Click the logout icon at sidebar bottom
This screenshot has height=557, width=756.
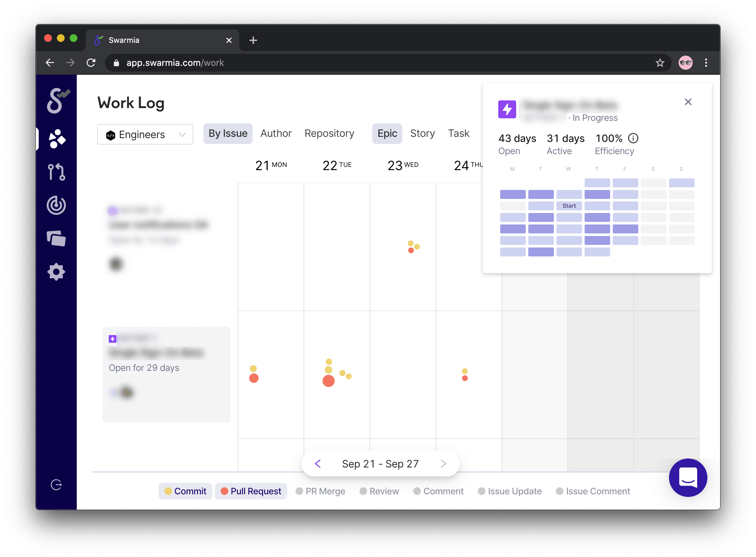(56, 484)
